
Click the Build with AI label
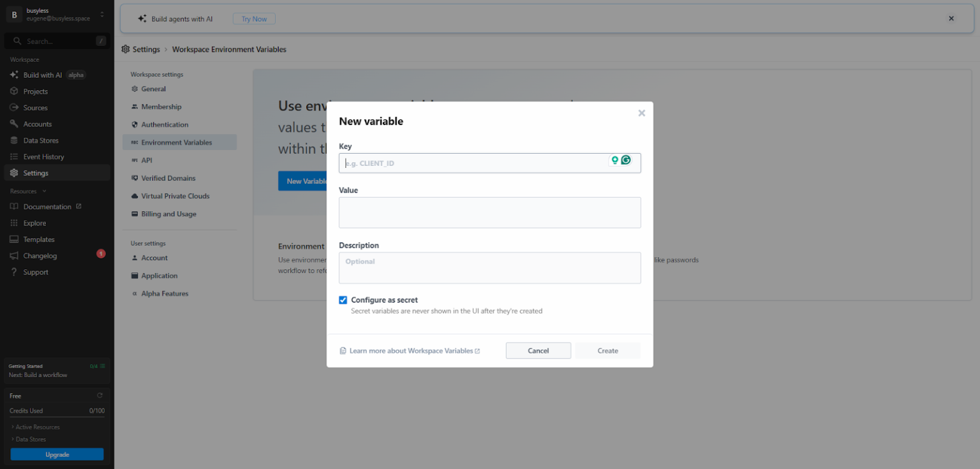coord(43,75)
